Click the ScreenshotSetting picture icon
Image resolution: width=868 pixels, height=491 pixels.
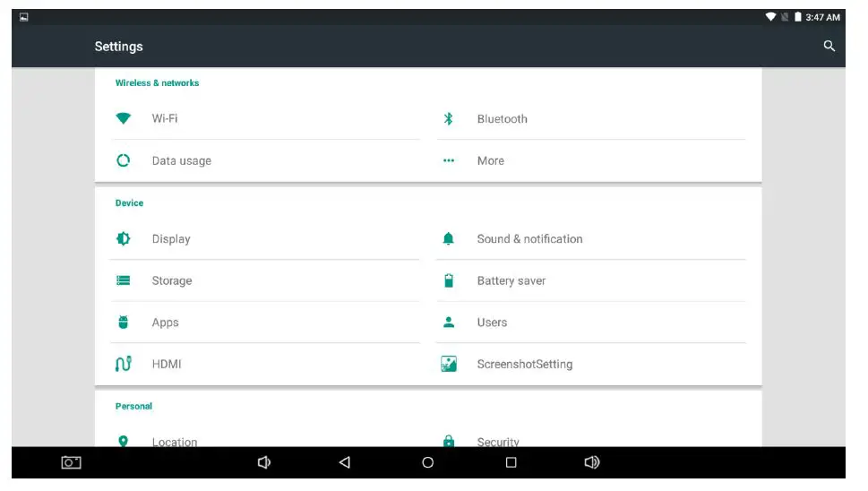[449, 364]
